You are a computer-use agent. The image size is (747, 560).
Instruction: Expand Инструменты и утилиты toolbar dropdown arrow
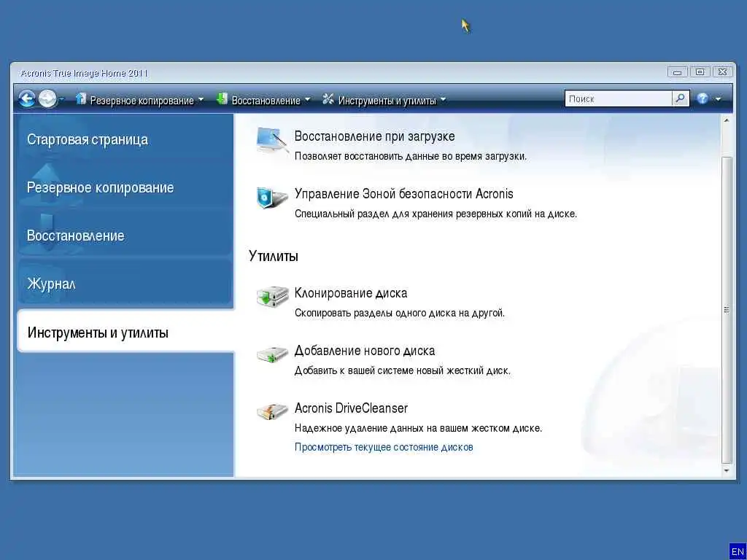[443, 99]
